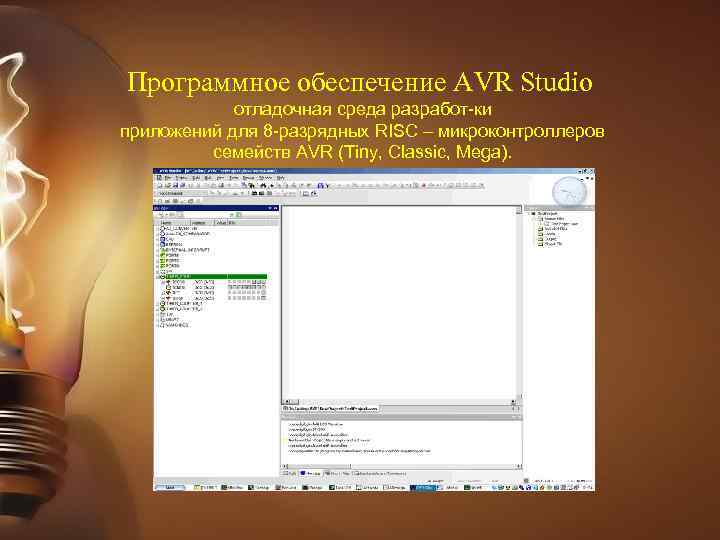
Task: Open the Help menu
Action: pos(281,178)
